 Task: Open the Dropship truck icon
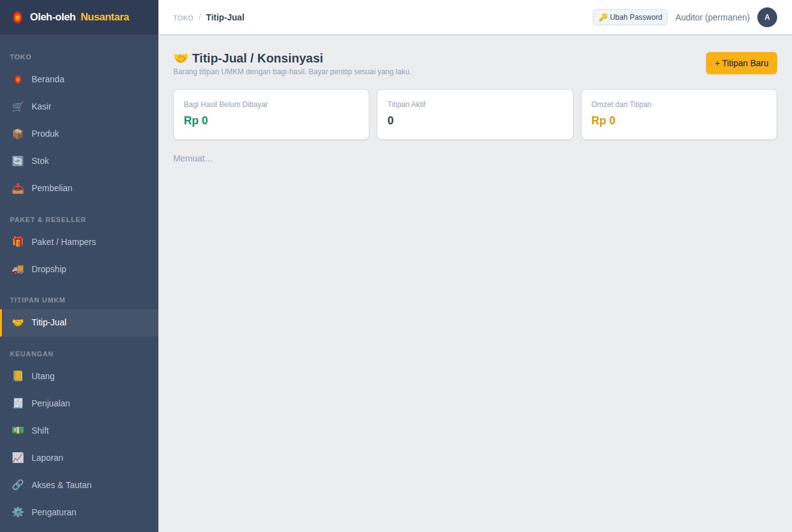pyautogui.click(x=18, y=269)
